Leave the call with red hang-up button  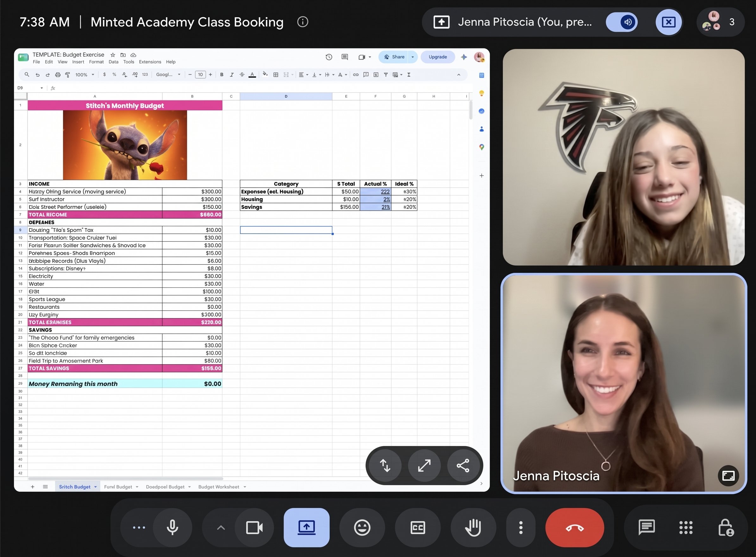tap(575, 528)
